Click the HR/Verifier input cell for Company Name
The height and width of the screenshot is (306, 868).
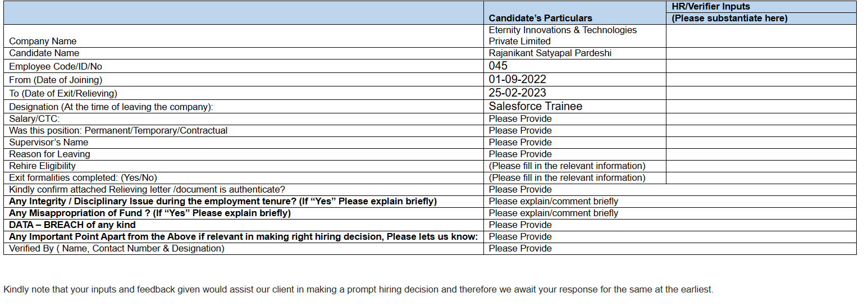pyautogui.click(x=761, y=36)
